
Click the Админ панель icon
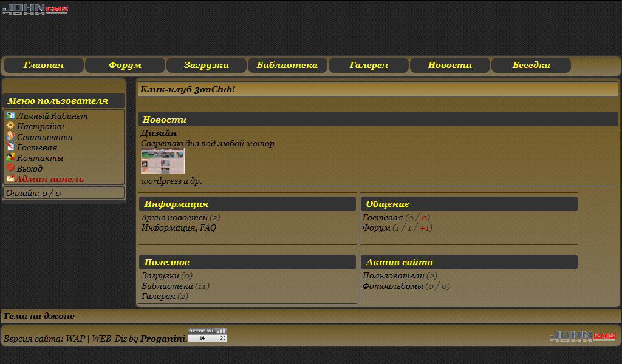tap(10, 178)
